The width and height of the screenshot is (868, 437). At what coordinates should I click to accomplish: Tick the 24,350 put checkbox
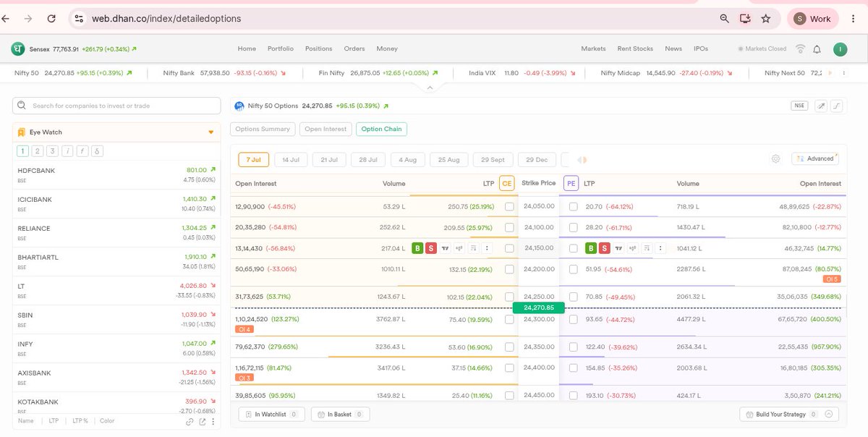(x=574, y=347)
